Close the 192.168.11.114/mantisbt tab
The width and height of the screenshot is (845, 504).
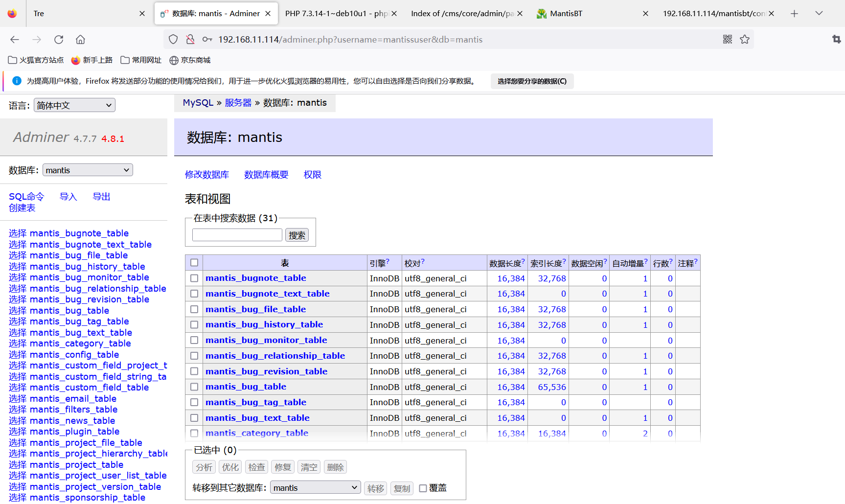tap(772, 14)
